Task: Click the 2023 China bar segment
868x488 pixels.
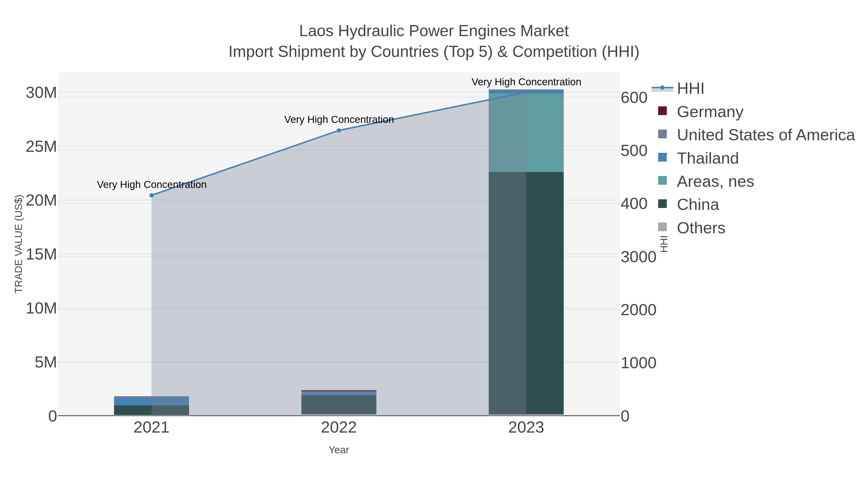Action: 526,293
